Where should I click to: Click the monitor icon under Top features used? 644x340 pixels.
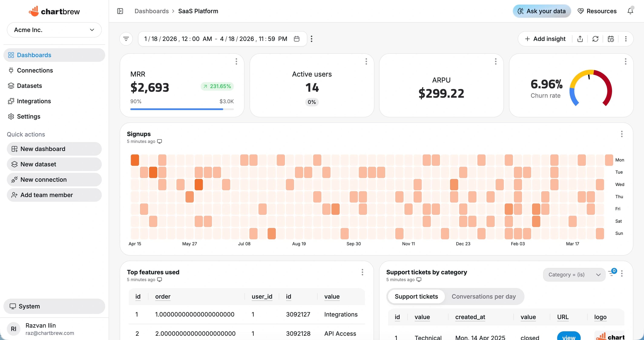click(160, 279)
